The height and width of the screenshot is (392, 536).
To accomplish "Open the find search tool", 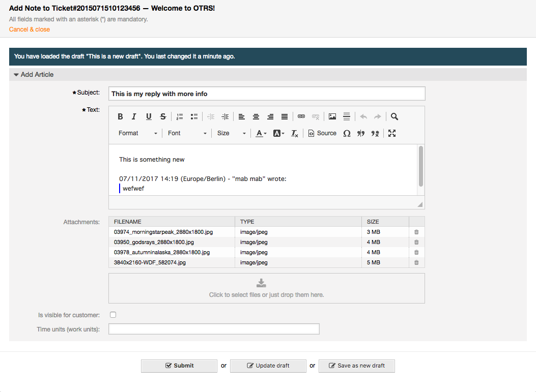I will (394, 116).
